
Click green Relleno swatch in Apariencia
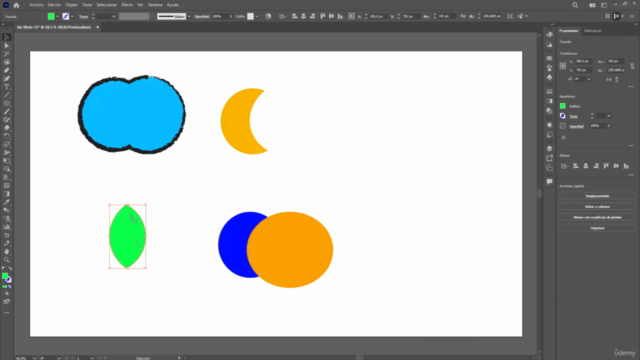(563, 106)
